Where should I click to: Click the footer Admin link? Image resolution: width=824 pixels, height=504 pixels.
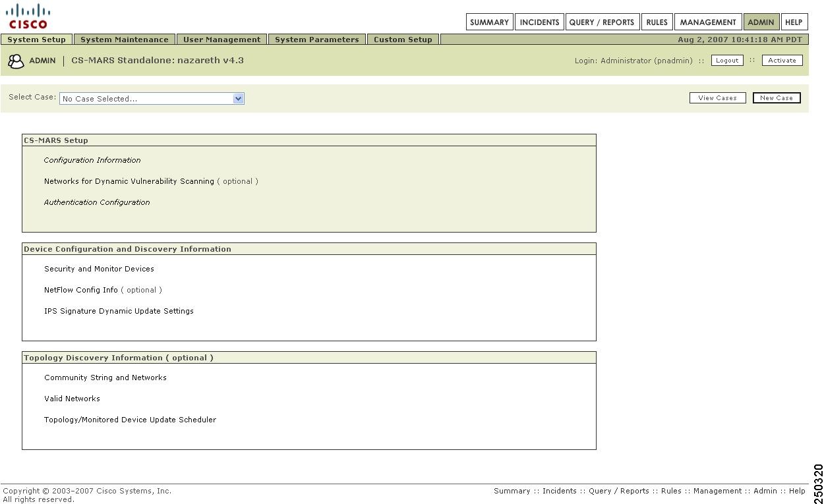pyautogui.click(x=765, y=491)
